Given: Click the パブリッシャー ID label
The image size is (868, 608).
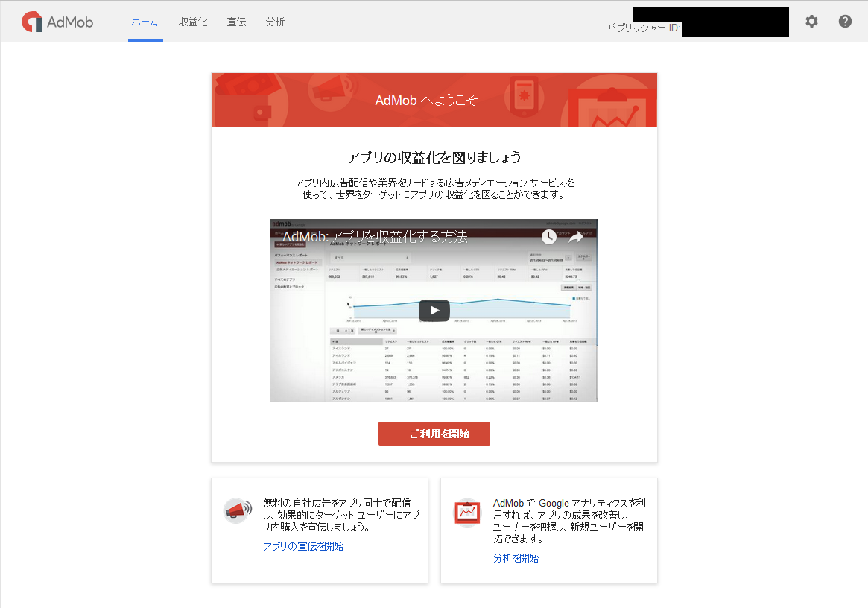Looking at the screenshot, I should pos(644,28).
